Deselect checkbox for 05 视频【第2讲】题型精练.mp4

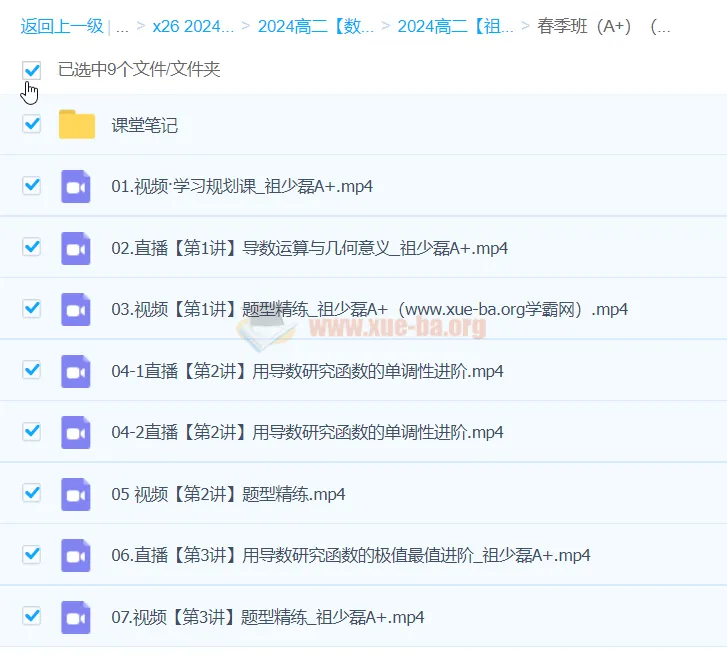click(x=32, y=492)
